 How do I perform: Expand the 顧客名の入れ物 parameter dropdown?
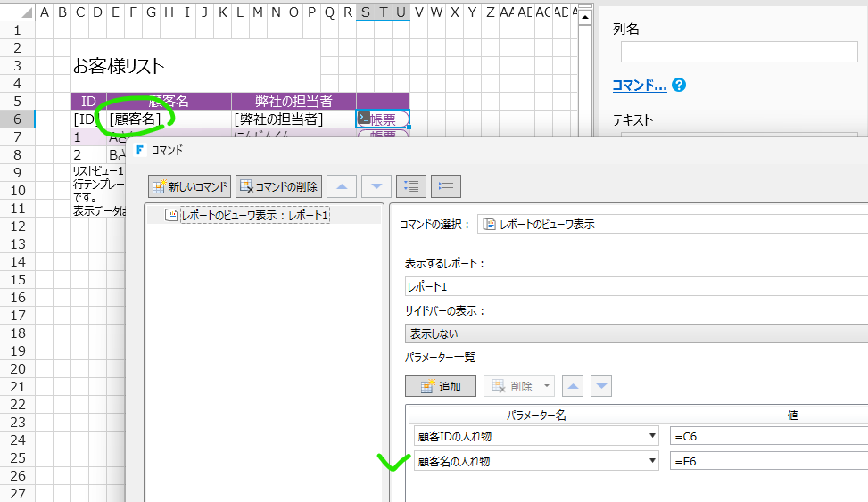coord(654,461)
